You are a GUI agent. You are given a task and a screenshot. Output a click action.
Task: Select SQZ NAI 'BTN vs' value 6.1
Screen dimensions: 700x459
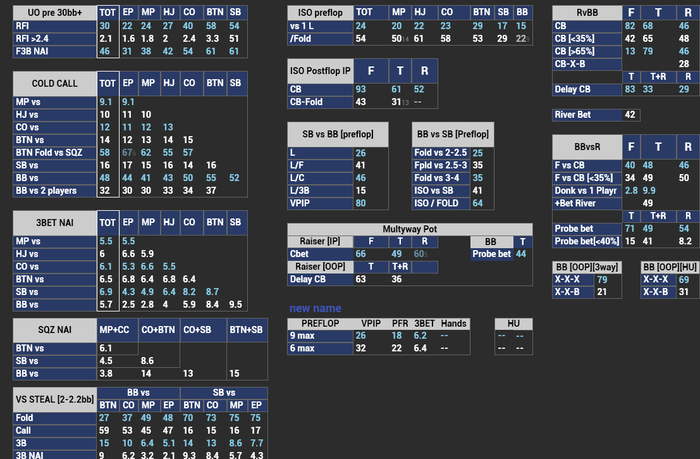coord(105,348)
